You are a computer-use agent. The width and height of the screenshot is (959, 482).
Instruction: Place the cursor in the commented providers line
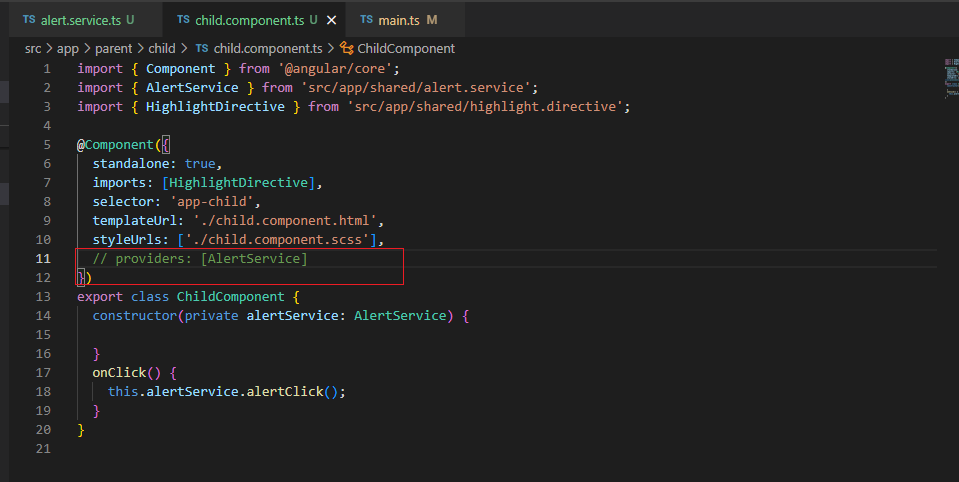click(200, 259)
